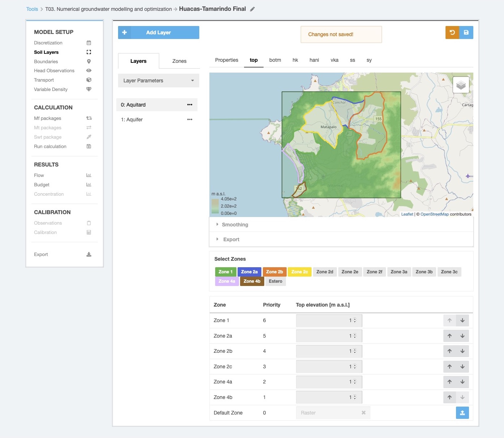Switch to the vka tab
Image resolution: width=504 pixels, height=438 pixels.
pyautogui.click(x=335, y=60)
